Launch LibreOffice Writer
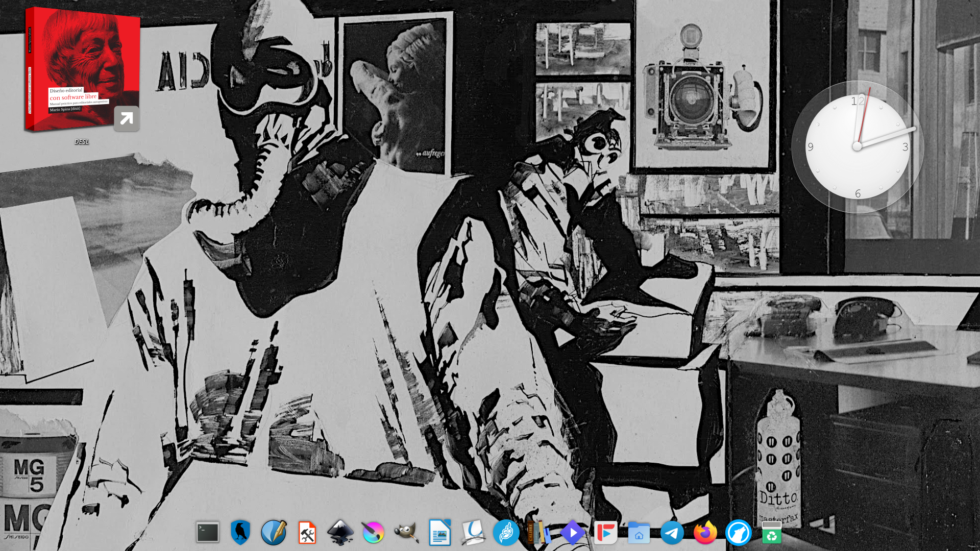Viewport: 980px width, 551px height. 439,533
